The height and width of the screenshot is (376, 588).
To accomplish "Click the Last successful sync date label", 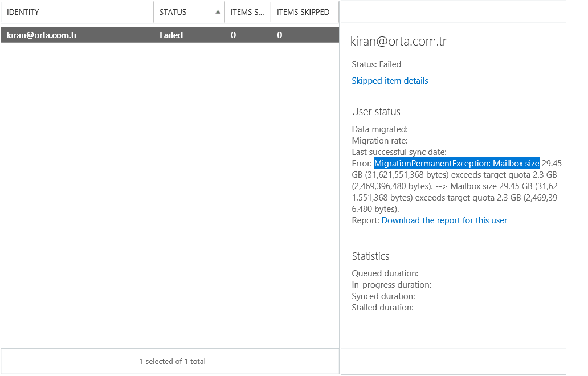I will (399, 152).
